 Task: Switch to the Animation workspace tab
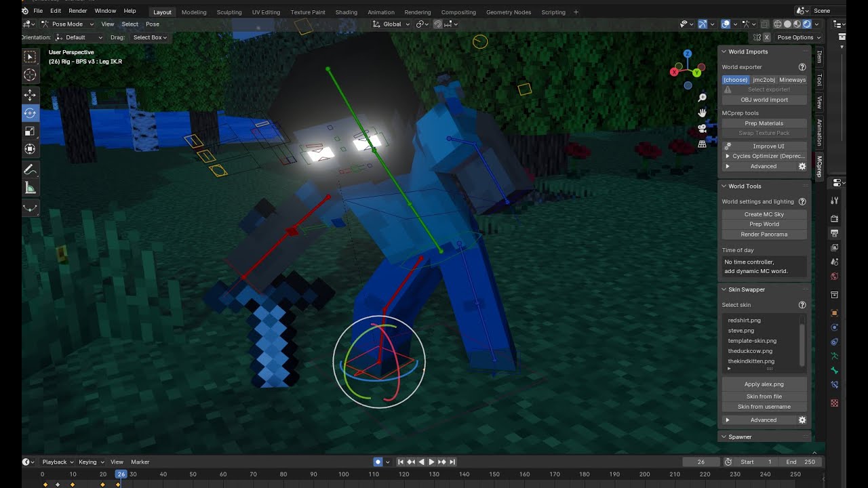pyautogui.click(x=381, y=12)
